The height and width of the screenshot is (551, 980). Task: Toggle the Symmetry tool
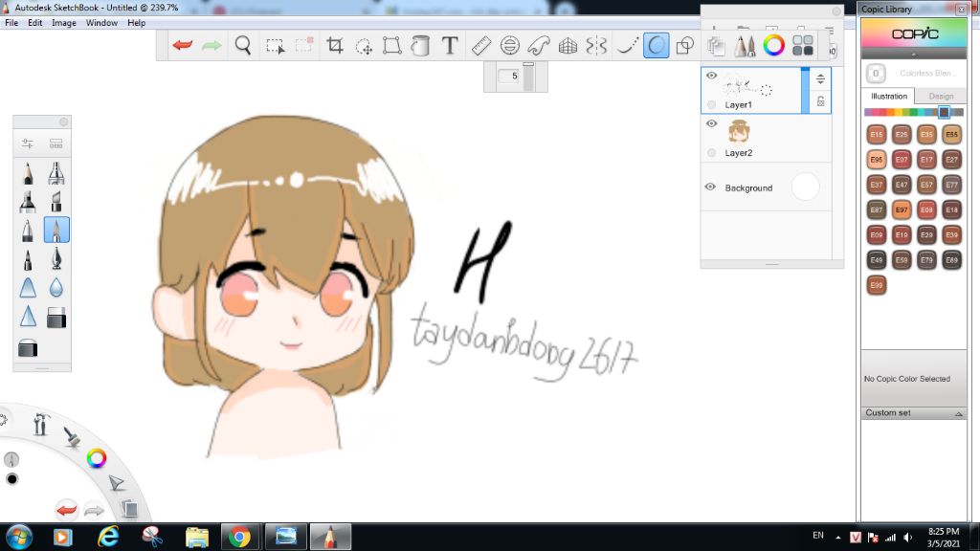click(596, 46)
